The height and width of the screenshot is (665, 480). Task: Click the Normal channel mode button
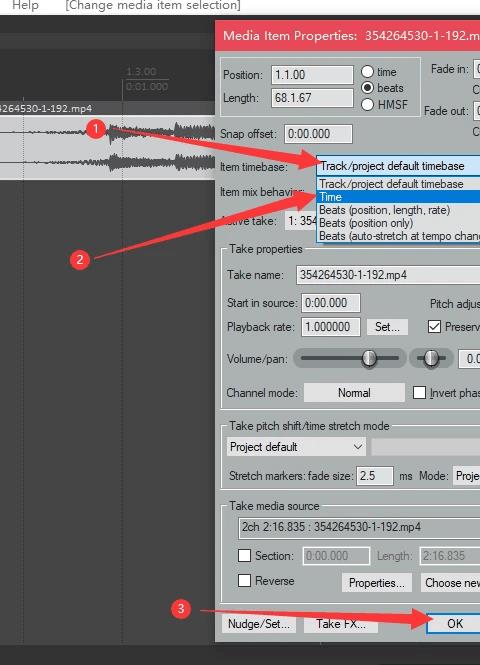tap(354, 393)
